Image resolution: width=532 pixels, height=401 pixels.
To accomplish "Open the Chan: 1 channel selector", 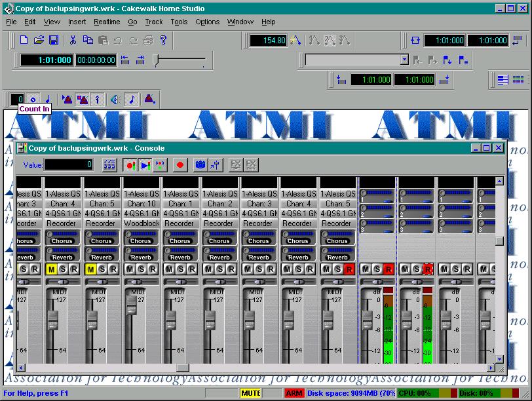I will 181,204.
